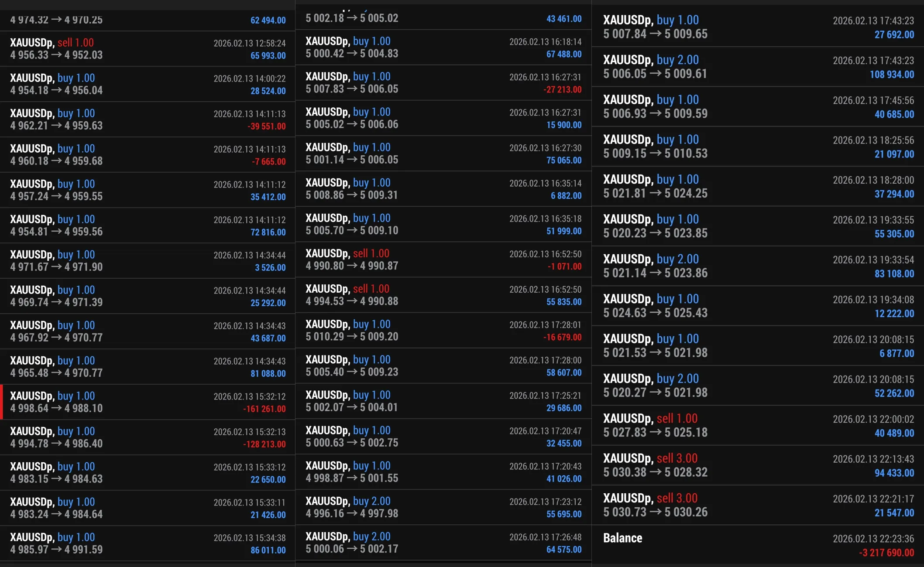The image size is (924, 567).
Task: Click the sell 3.00 trade at 22:13:43
Action: click(x=758, y=465)
